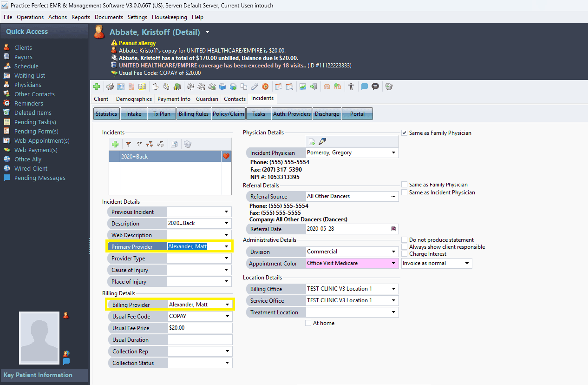Screen dimensions: 588x385
Task: Open the Billing Rules section
Action: pos(193,114)
